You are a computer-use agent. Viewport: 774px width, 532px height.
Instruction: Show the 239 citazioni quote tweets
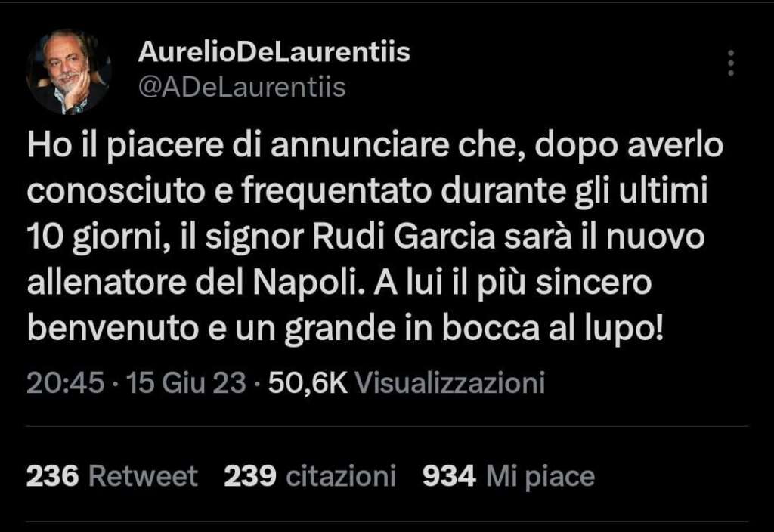[x=310, y=476]
